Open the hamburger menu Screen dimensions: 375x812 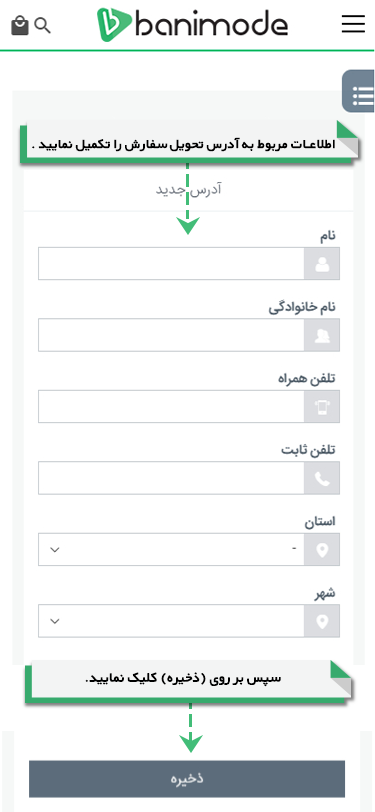(x=353, y=24)
